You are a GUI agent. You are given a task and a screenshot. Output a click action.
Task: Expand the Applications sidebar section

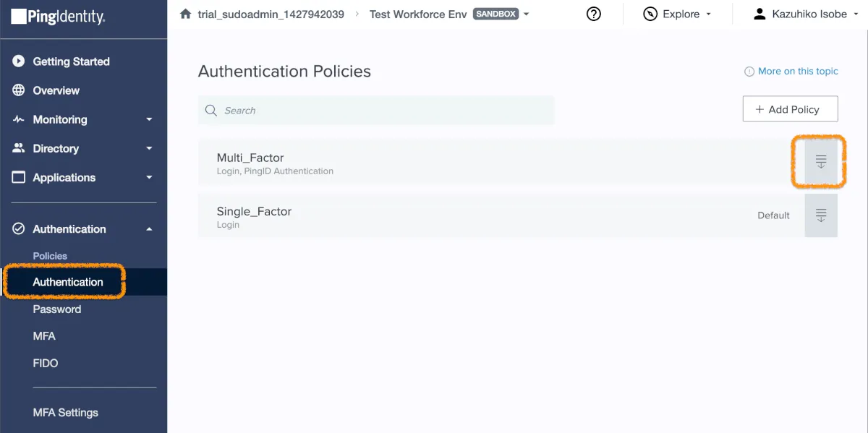[149, 177]
